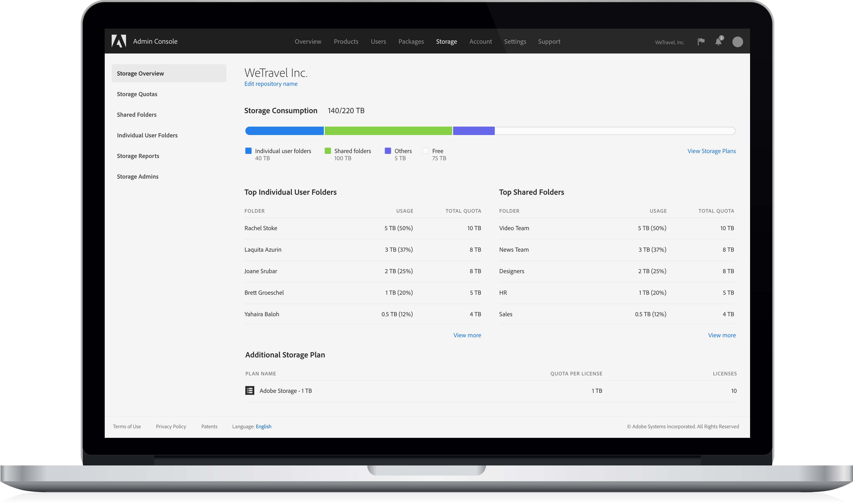Select the Laquita Azurin folder row
Image resolution: width=853 pixels, height=504 pixels.
coord(363,250)
